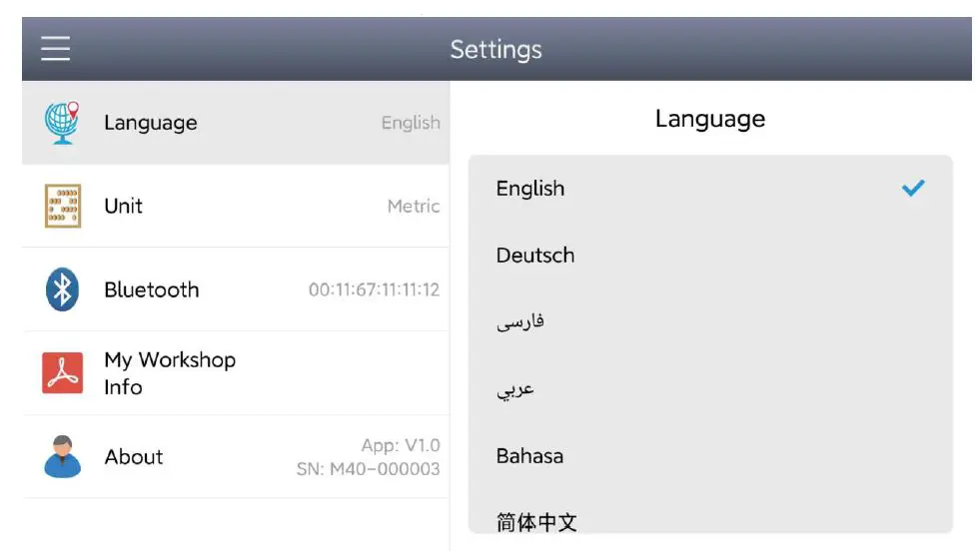Open the hamburger menu
The image size is (980, 558).
point(56,49)
